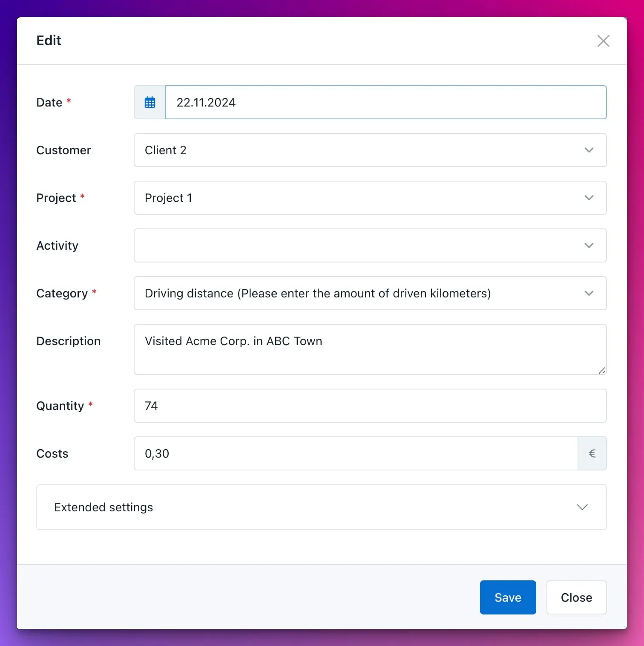The width and height of the screenshot is (644, 646).
Task: Focus the Date field with 22.11.2024
Action: 386,102
